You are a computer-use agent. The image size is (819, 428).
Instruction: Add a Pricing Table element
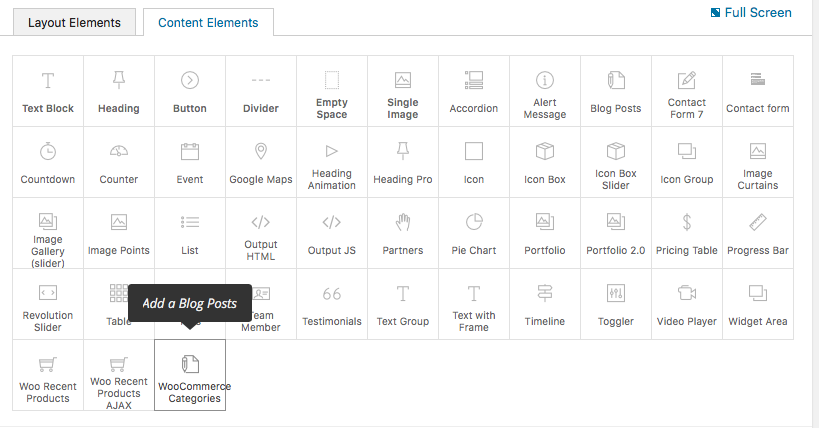[687, 234]
